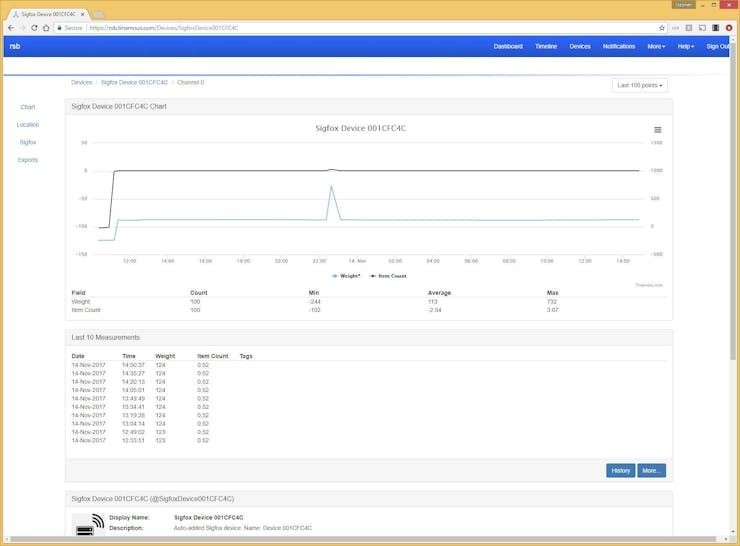Toggle the Item Count series in legend
Viewport: 740px width, 546px height.
click(390, 275)
